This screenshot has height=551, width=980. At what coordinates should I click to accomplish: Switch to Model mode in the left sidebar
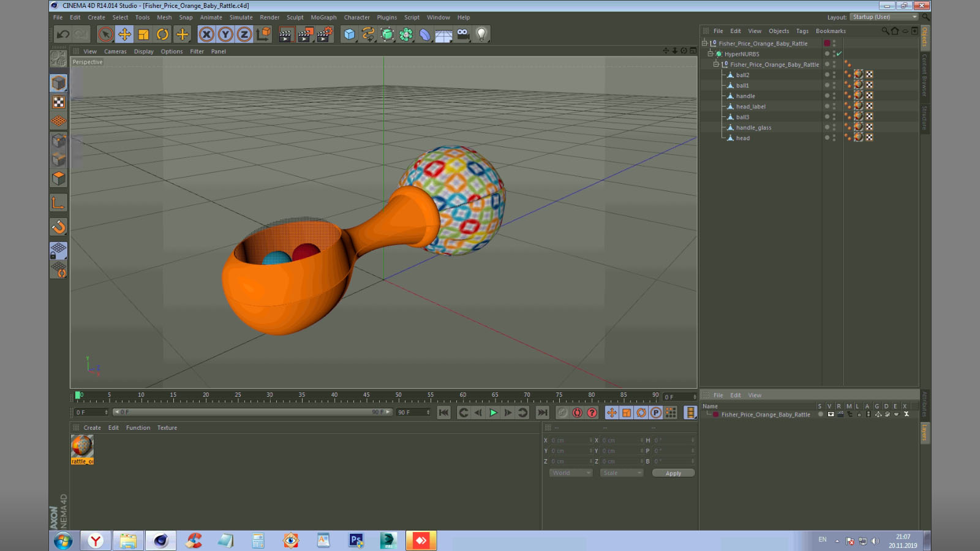coord(59,83)
